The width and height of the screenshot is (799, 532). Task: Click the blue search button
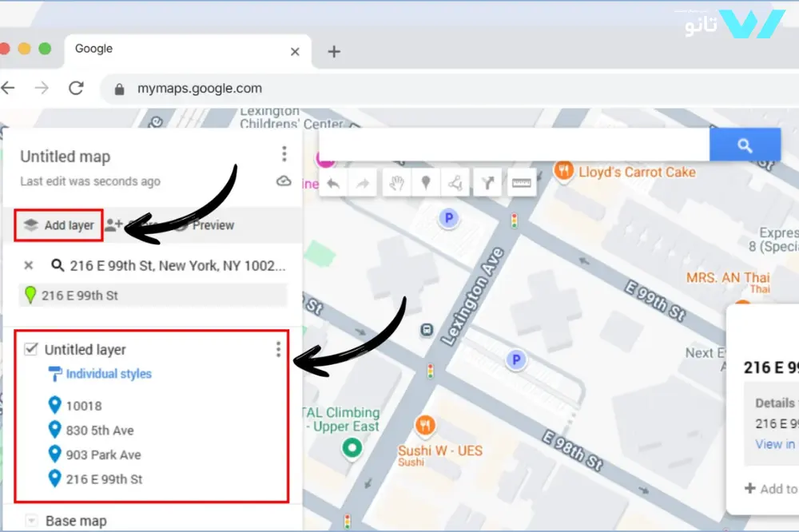click(745, 145)
